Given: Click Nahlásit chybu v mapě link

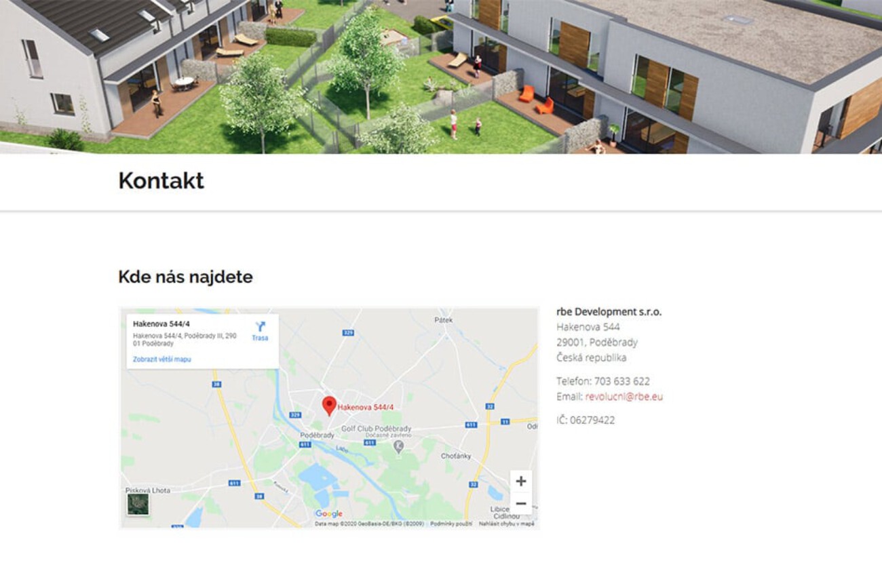Looking at the screenshot, I should 507,524.
